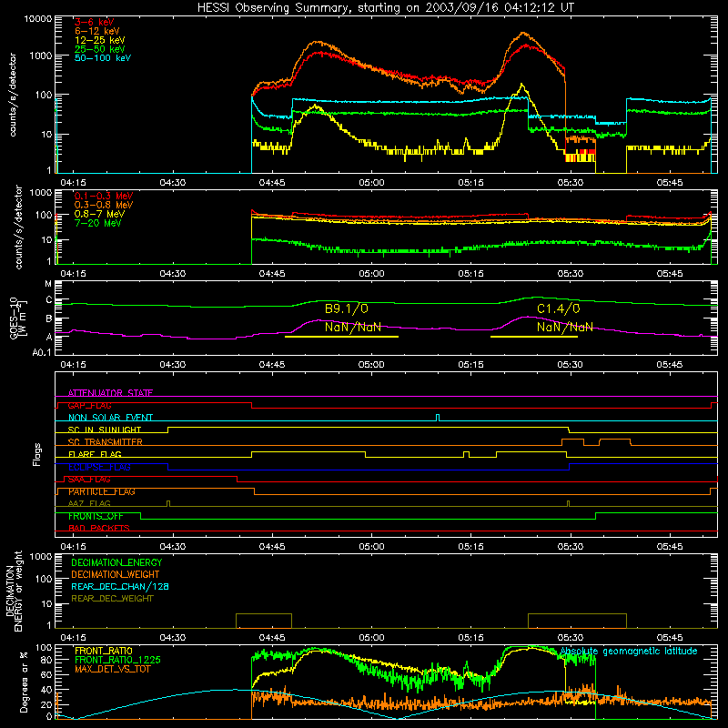
Task: Click the 05:15 tick label under Flags panel
Action: [x=470, y=547]
